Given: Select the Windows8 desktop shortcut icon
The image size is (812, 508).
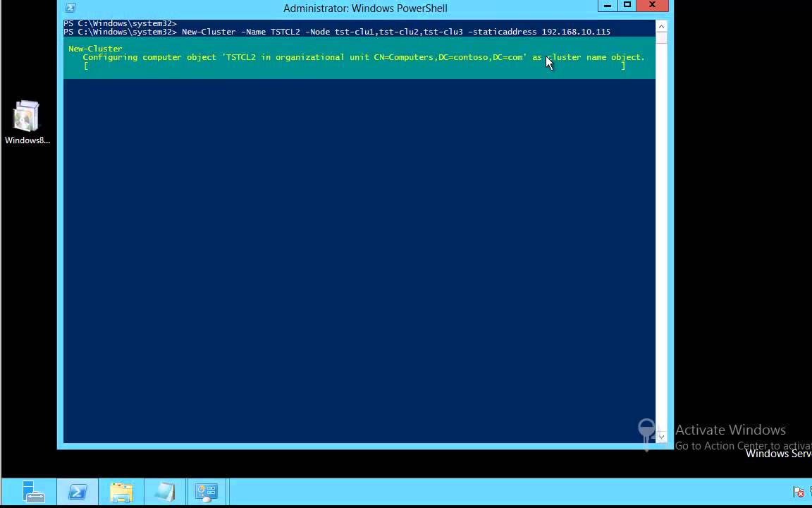Looking at the screenshot, I should click(27, 122).
